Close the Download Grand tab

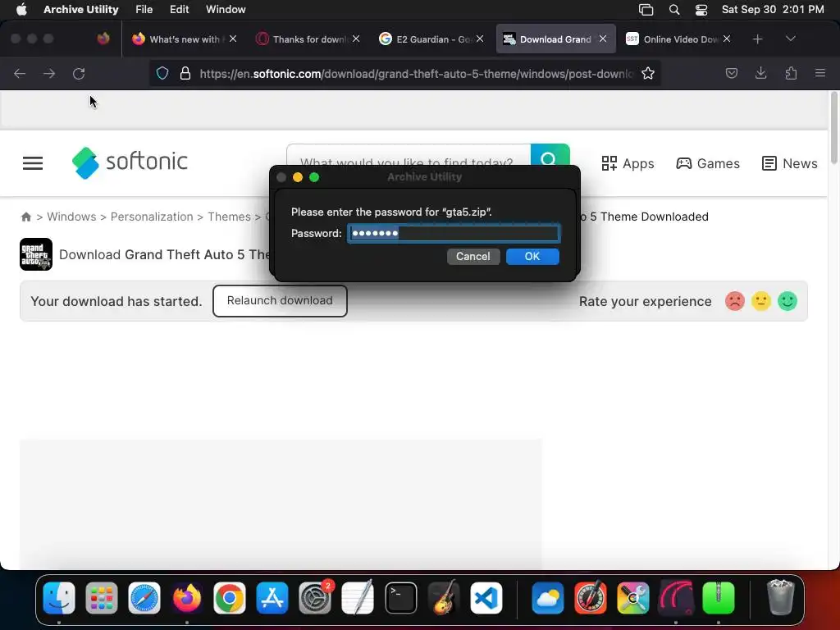(603, 39)
